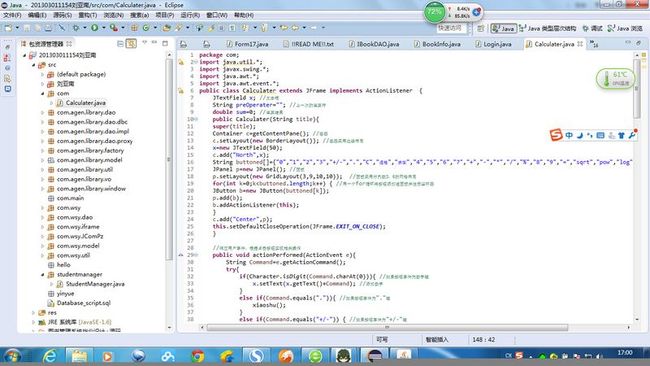Open Google Chrome from taskbar
The width and height of the screenshot is (650, 366).
pyautogui.click(x=198, y=356)
